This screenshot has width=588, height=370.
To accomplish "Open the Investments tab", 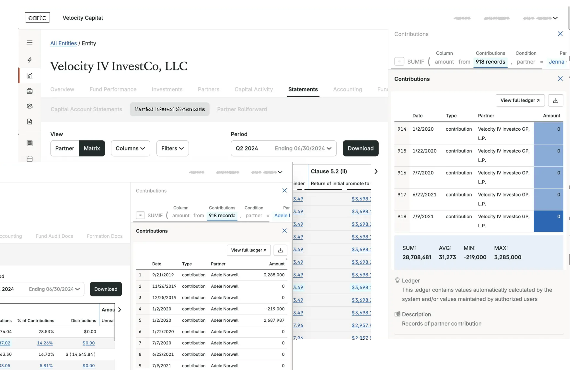I will [x=167, y=89].
